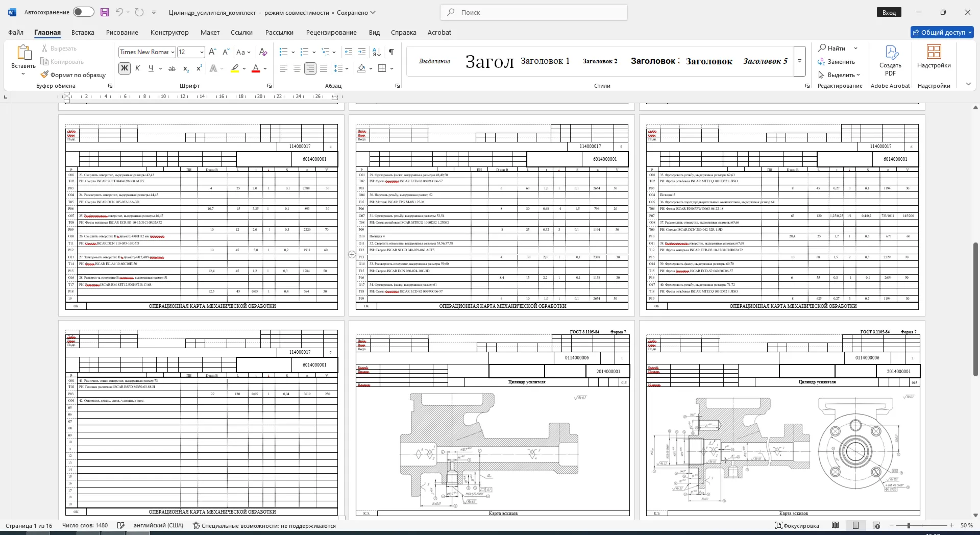Screen dimensions: 980x535
Task: Click the Общий доступ button
Action: [942, 32]
